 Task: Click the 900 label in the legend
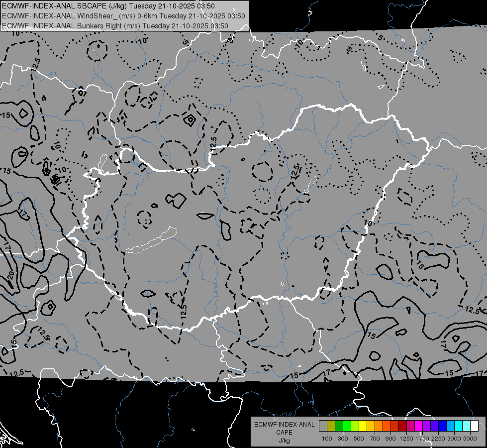(390, 439)
